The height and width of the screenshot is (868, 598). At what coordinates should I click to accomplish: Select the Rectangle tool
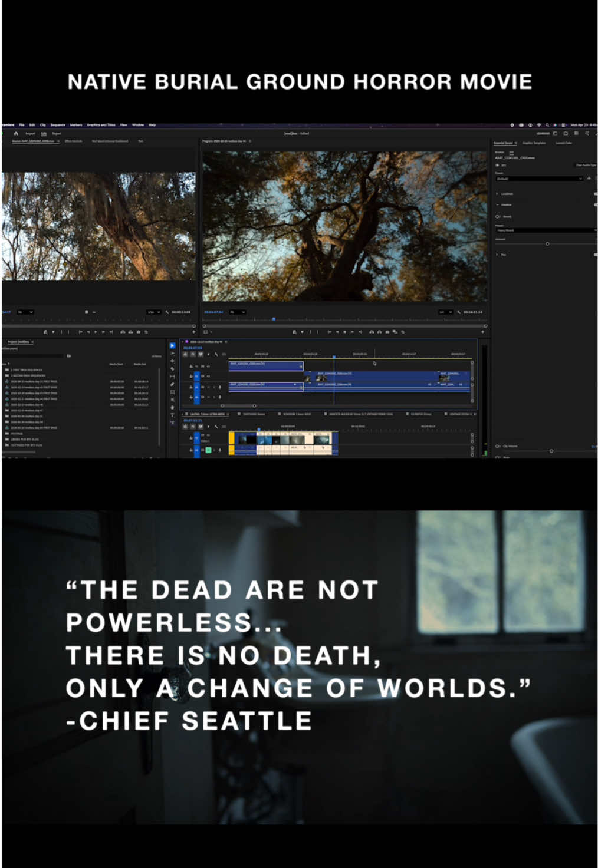(172, 392)
